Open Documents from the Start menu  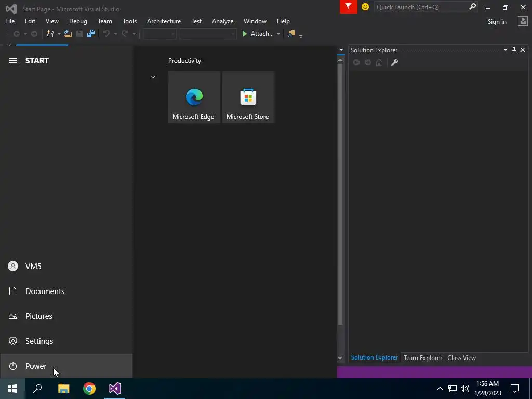tap(66, 291)
